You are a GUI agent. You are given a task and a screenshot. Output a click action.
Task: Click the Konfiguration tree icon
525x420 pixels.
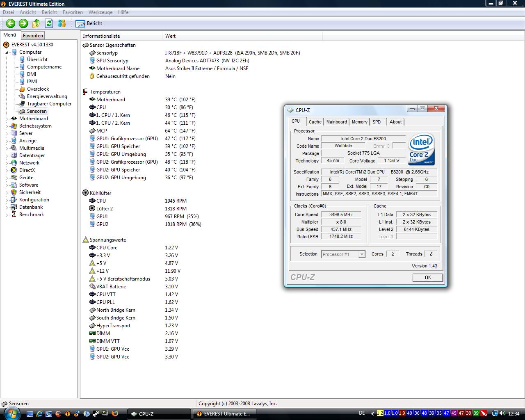tap(14, 200)
